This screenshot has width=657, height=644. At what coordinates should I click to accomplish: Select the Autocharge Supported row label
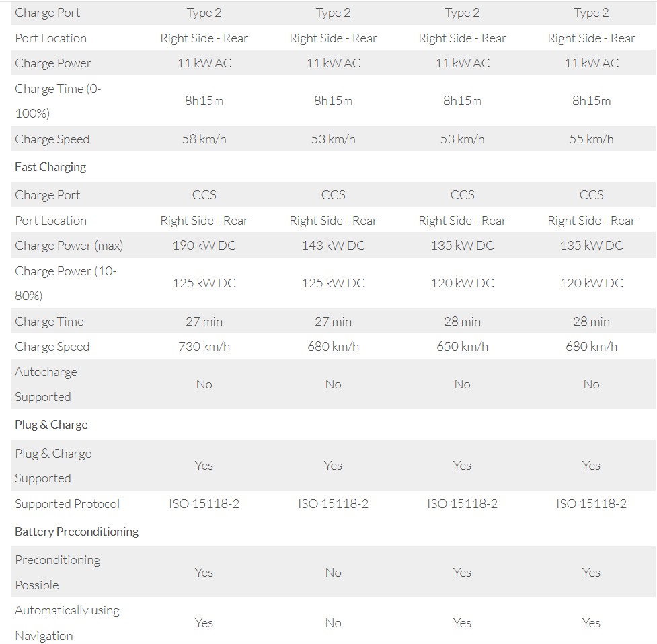point(46,384)
